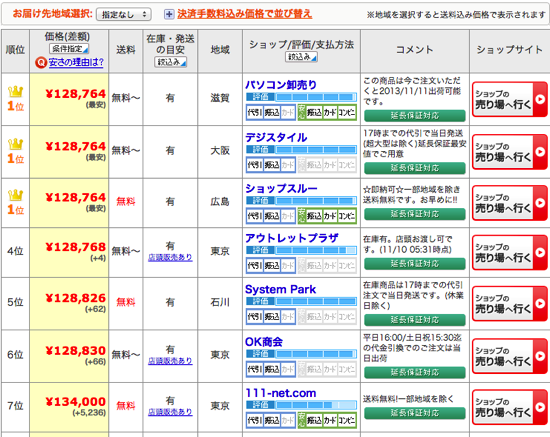This screenshot has height=437, width=550.
Task: Click コンビニ payment icon in パソコン卸売り row
Action: coord(347,113)
